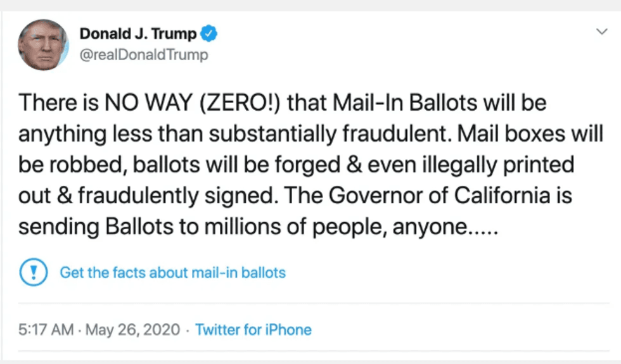This screenshot has width=621, height=364.
Task: Open the tweet options chevron menu
Action: (601, 31)
